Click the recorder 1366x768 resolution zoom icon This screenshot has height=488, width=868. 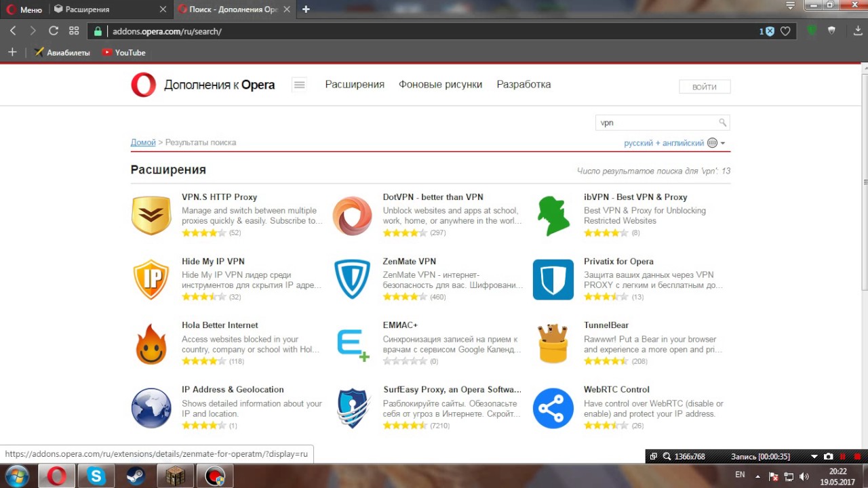click(667, 457)
